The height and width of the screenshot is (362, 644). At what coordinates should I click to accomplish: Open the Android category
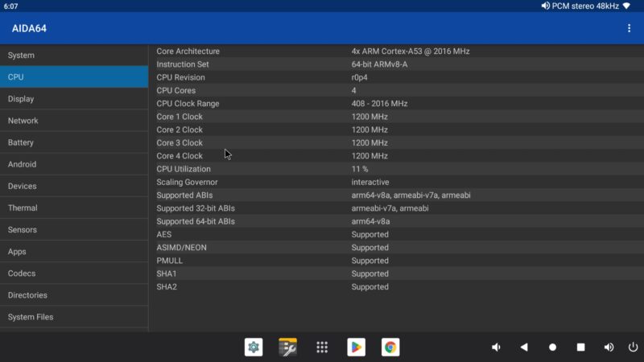[x=74, y=164]
